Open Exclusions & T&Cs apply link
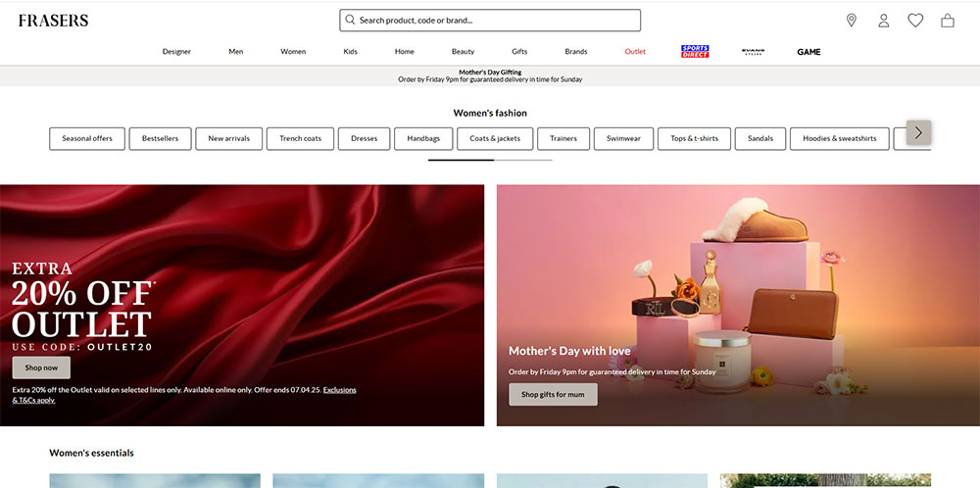 point(339,390)
